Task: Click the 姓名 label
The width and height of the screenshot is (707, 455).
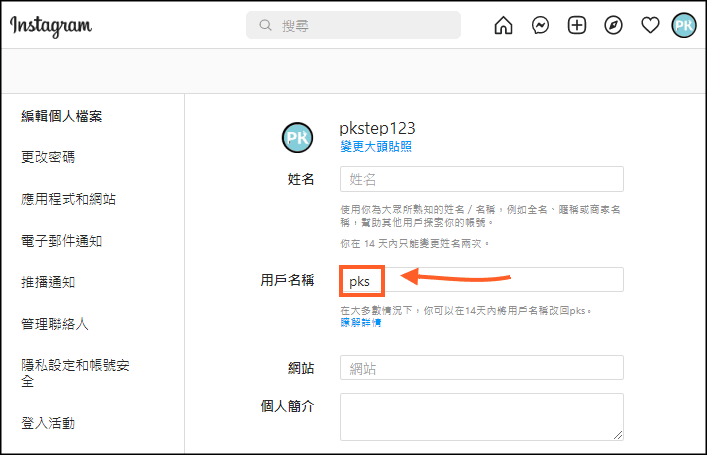Action: point(301,179)
